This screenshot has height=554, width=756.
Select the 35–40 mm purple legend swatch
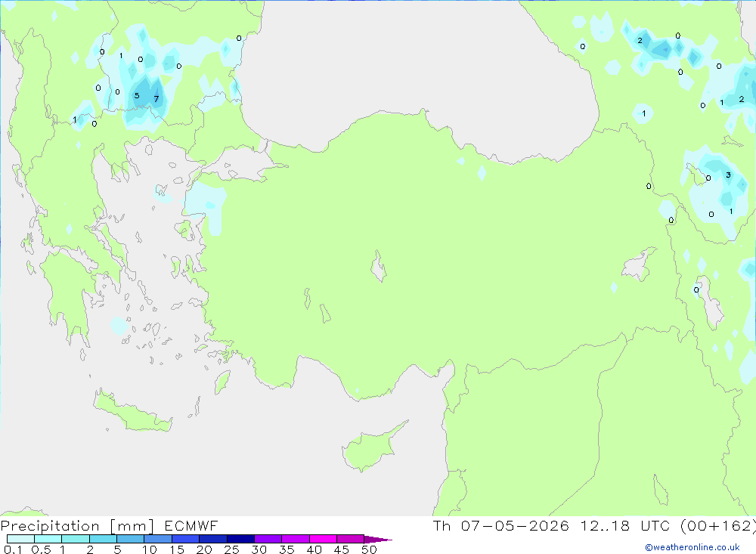click(296, 539)
